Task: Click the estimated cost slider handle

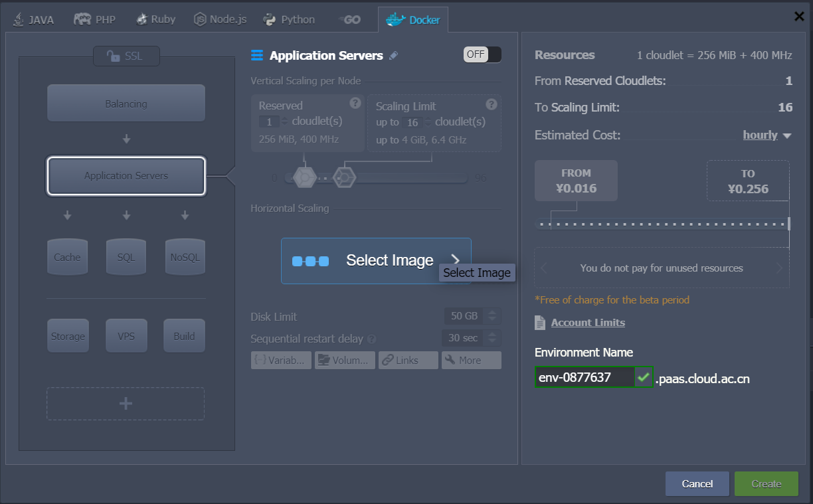Action: [789, 224]
